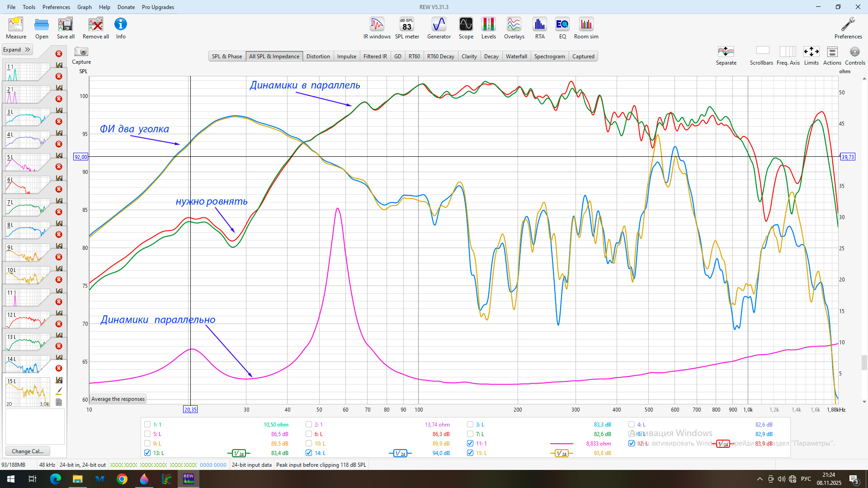Select measurement 12 L thumbnail
Screen dimensions: 868x488
pyautogui.click(x=27, y=319)
